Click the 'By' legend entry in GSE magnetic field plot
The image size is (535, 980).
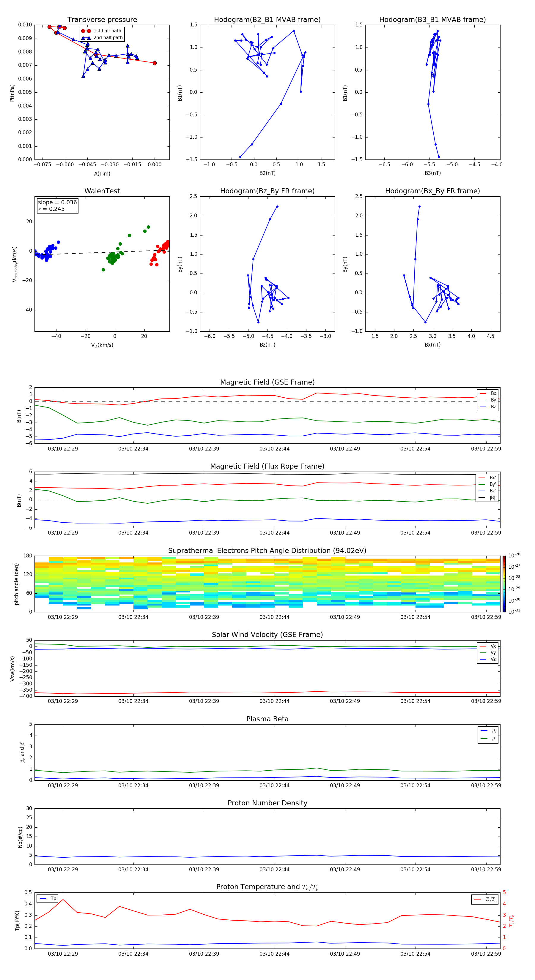488,400
